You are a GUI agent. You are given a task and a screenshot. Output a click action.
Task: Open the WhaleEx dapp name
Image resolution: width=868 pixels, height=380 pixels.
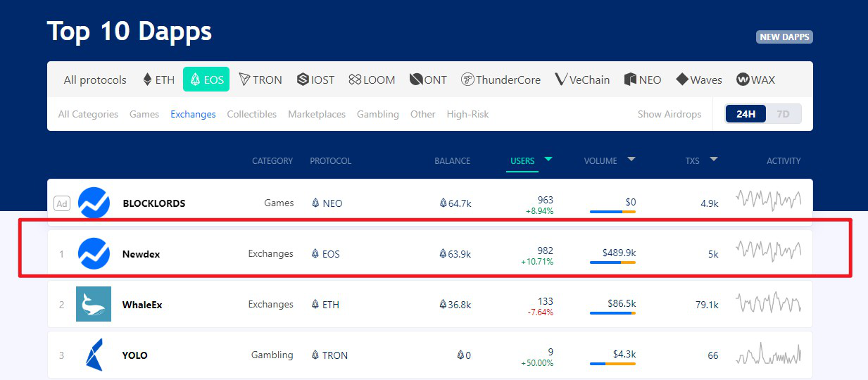coord(143,305)
